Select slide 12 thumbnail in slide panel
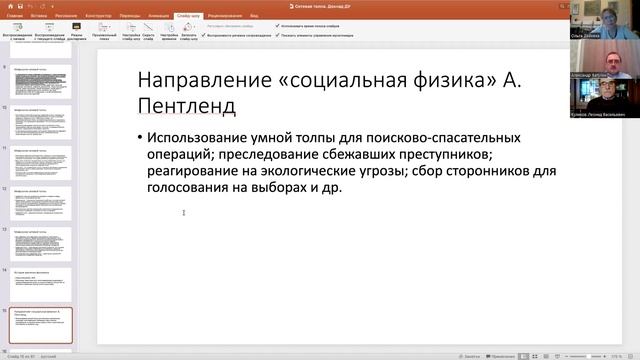The width and height of the screenshot is (640, 360). (41, 203)
